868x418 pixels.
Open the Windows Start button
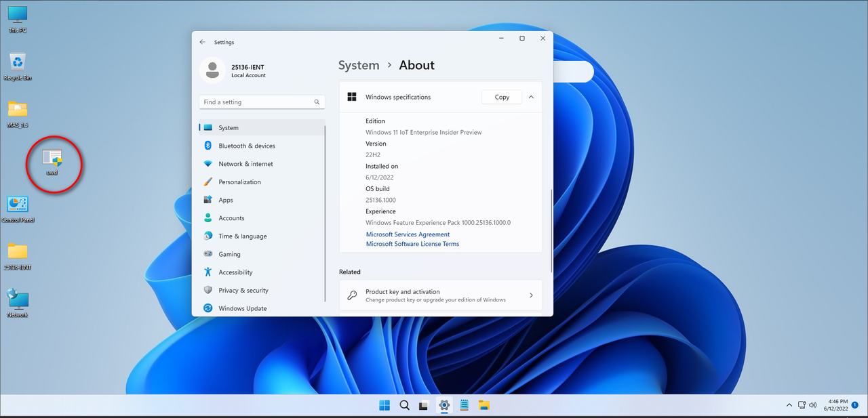tap(384, 405)
